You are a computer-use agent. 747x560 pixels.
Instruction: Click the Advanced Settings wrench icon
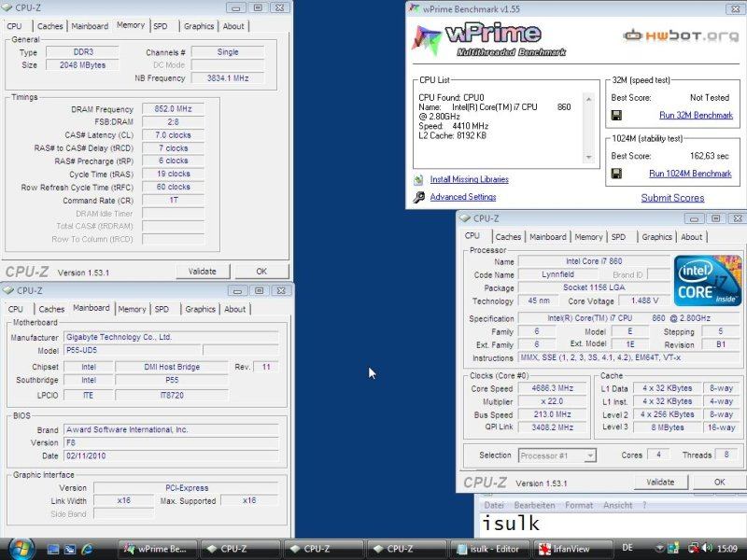tap(418, 197)
